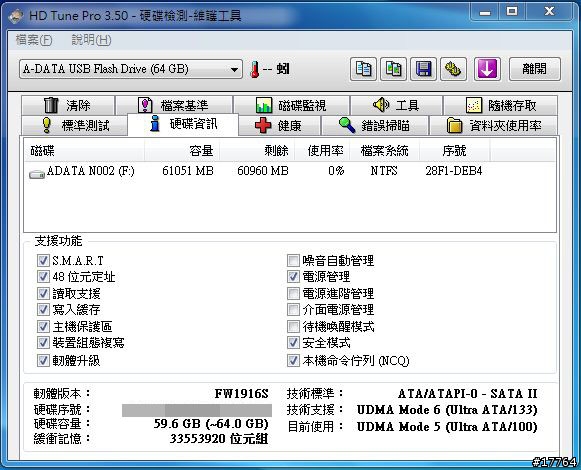Click the 33553920 位元組 buffer value
The height and width of the screenshot is (470, 581).
(219, 439)
